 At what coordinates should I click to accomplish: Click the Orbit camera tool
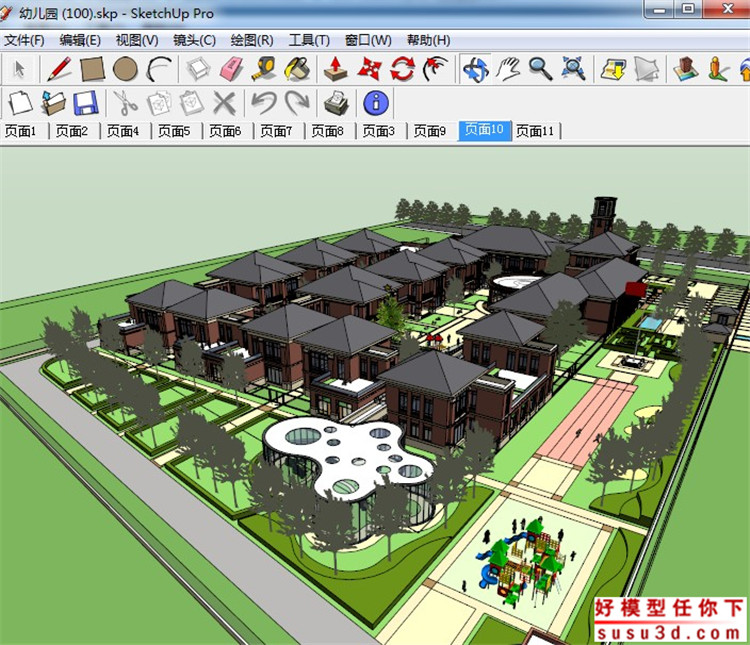click(x=475, y=69)
